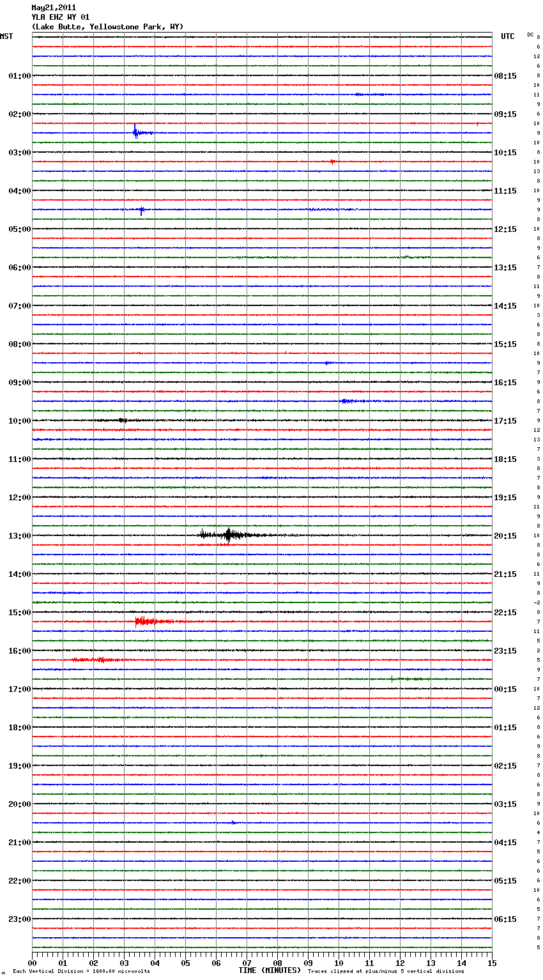Select the 23:00 MST time label
Image resolution: width=543 pixels, height=980 pixels.
pyautogui.click(x=20, y=919)
